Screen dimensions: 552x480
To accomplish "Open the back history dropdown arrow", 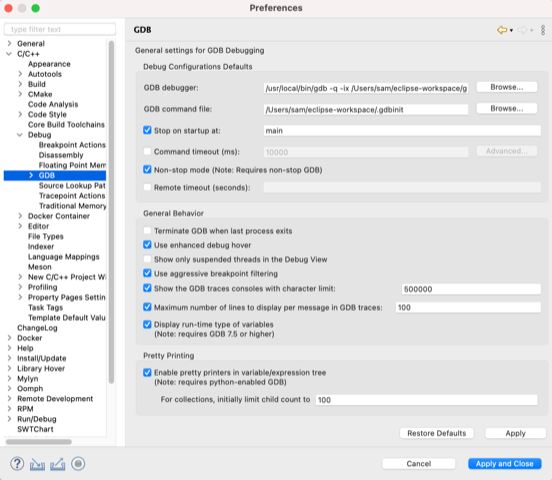I will (512, 31).
